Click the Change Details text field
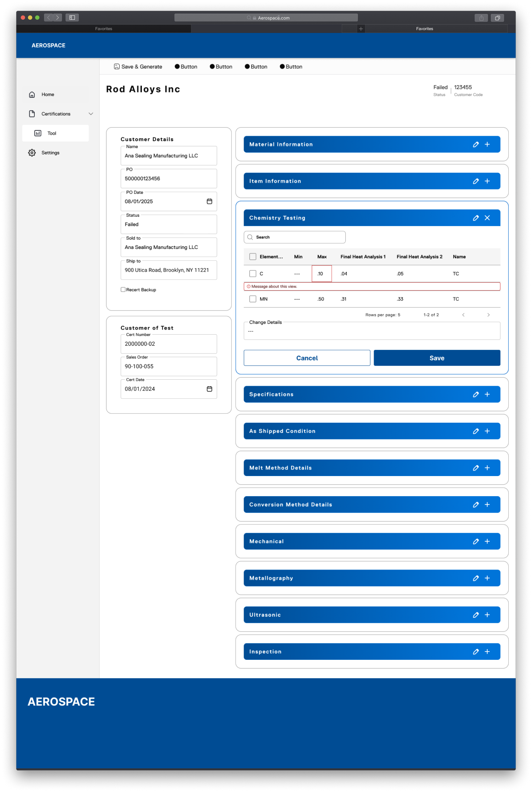 click(x=372, y=331)
